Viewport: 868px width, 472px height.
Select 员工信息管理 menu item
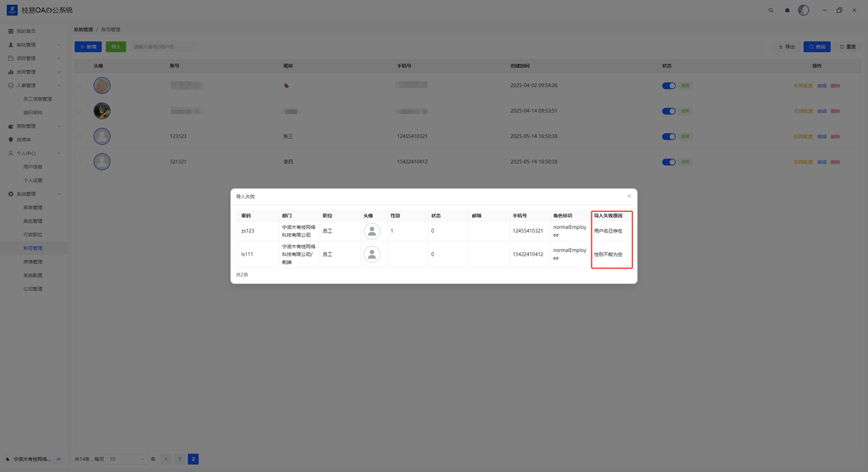coord(37,99)
